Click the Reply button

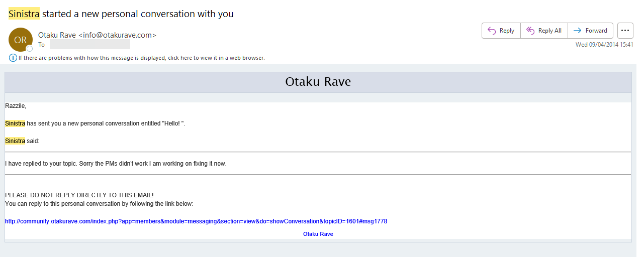tap(501, 31)
